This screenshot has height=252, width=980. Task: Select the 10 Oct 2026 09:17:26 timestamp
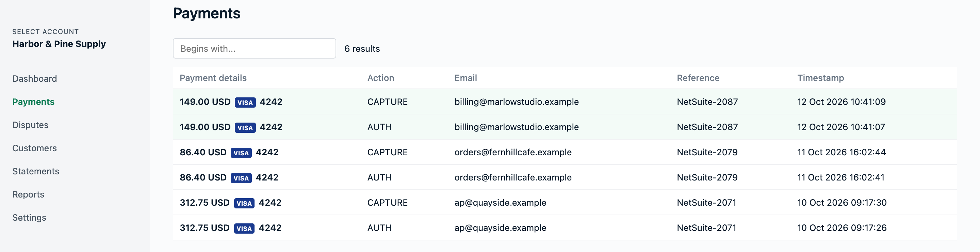click(x=842, y=227)
